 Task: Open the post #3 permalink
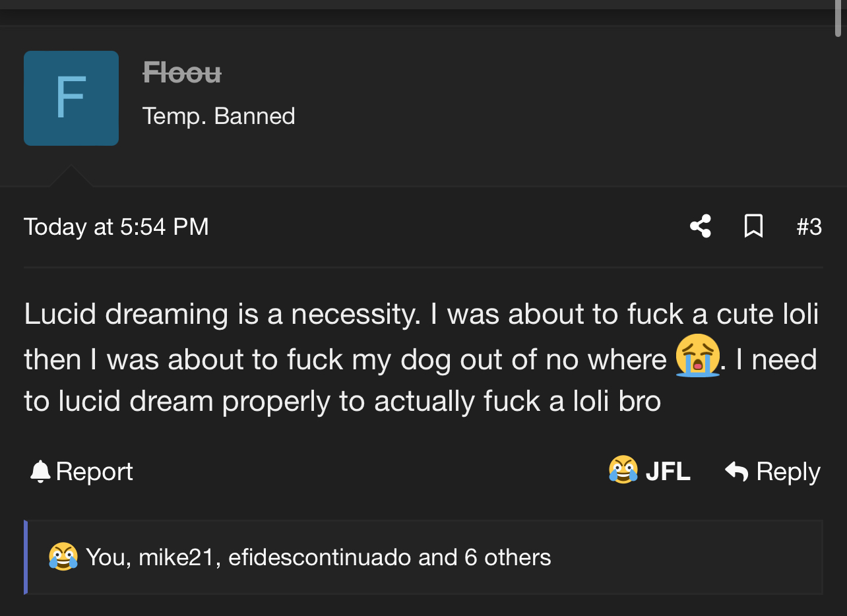[809, 226]
